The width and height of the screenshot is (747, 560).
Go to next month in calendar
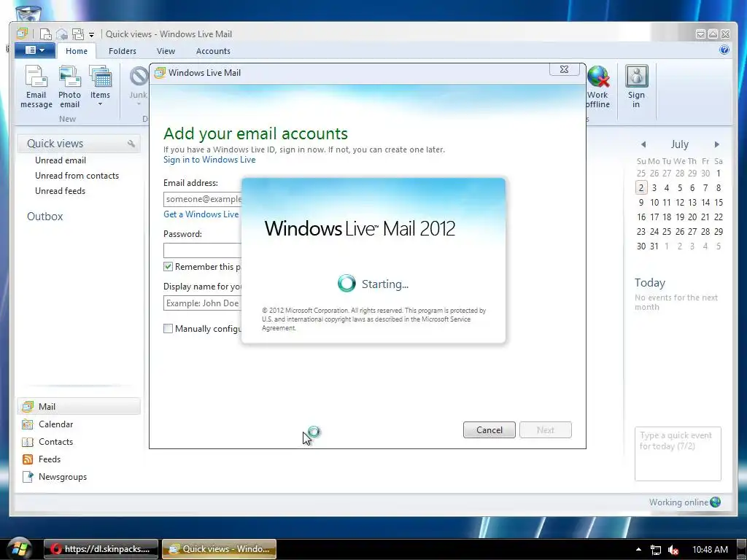pos(716,144)
